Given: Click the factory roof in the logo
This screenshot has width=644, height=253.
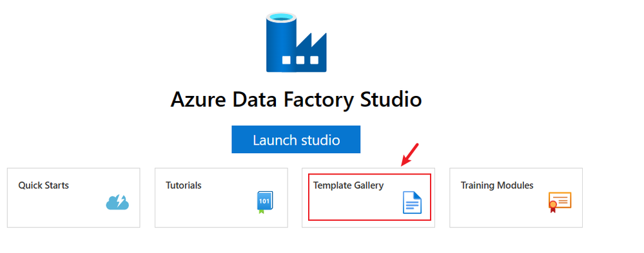Looking at the screenshot, I should click(x=311, y=41).
